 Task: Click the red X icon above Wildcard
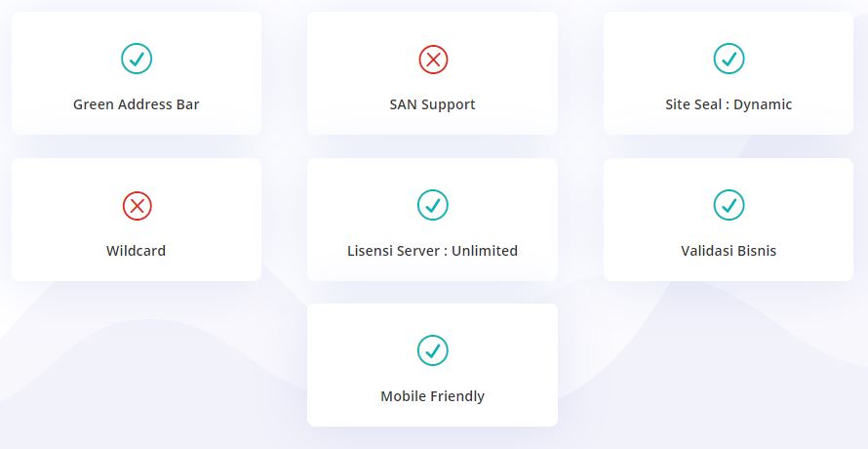(137, 206)
